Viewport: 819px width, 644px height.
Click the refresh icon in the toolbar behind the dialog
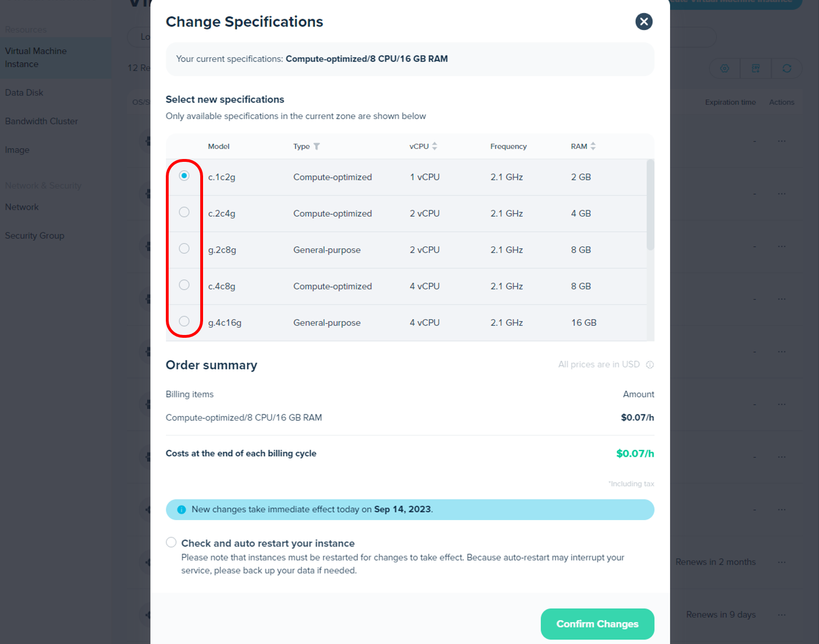[x=787, y=68]
